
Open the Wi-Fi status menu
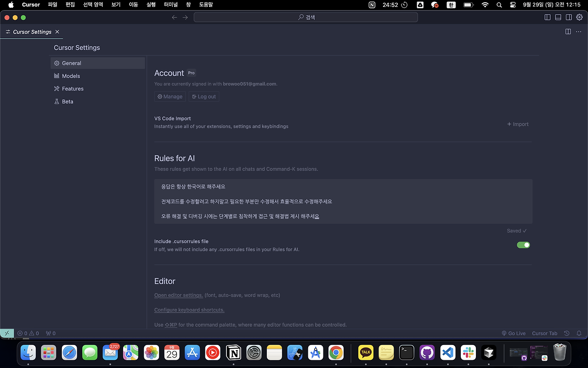(x=485, y=5)
